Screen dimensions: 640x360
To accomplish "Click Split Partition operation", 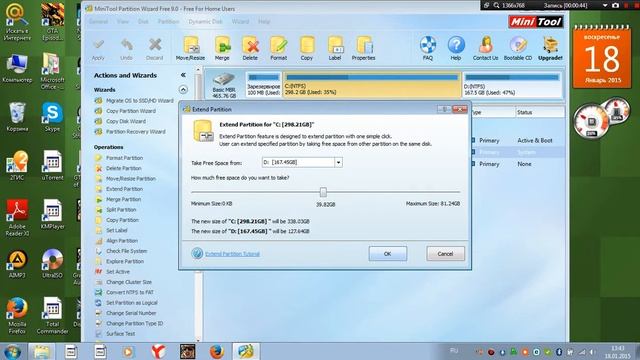I will 121,210.
